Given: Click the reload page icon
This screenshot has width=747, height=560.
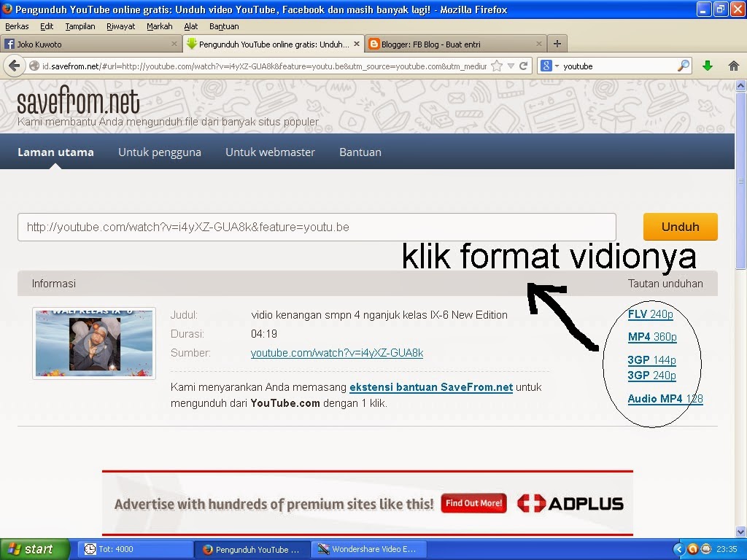Looking at the screenshot, I should (x=523, y=66).
